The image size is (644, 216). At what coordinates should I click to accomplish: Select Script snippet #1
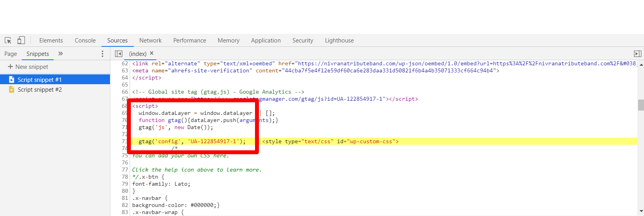55,79
